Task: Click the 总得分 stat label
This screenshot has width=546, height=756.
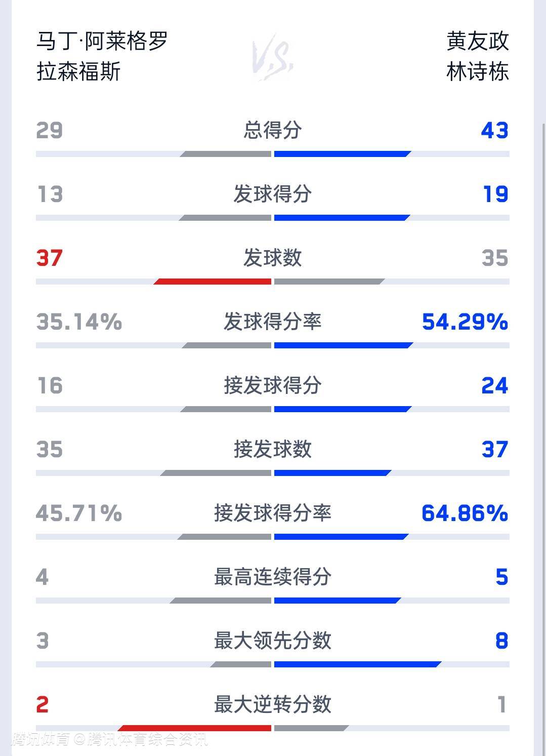Action: [273, 130]
